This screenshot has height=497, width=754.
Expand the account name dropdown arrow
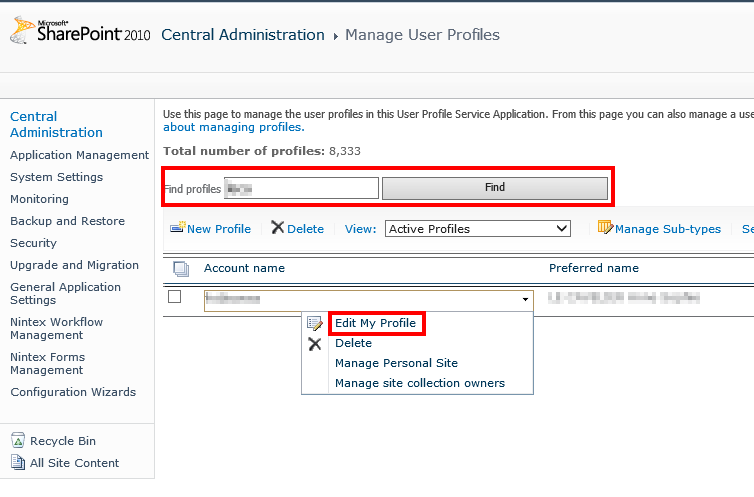[x=525, y=299]
